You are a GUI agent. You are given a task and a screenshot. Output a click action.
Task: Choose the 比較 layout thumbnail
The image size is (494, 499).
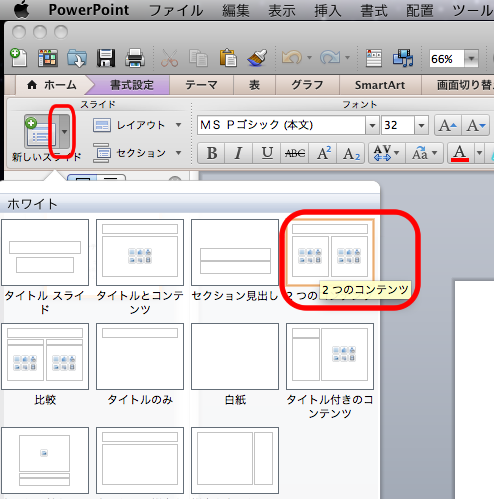click(x=45, y=356)
